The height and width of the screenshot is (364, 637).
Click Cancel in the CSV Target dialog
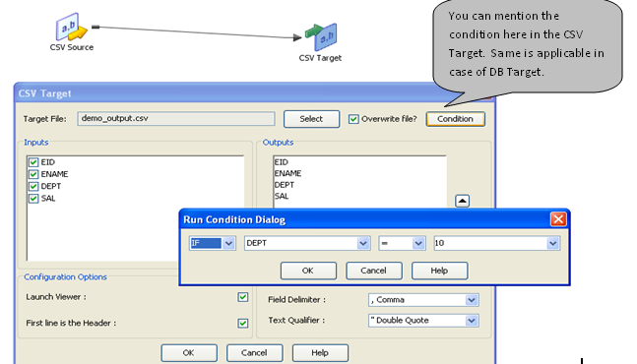(x=254, y=353)
